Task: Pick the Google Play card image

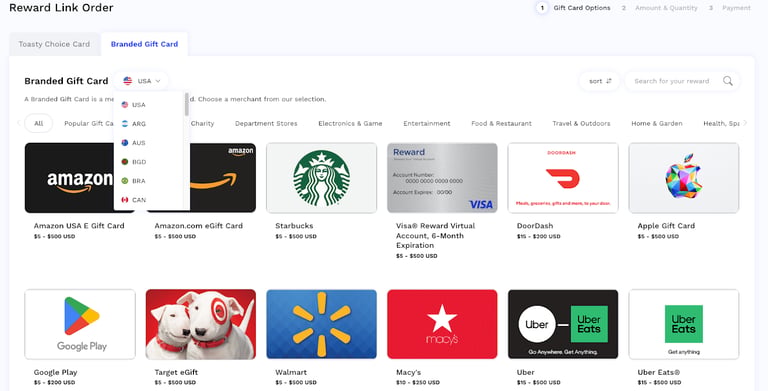Action: click(x=80, y=324)
